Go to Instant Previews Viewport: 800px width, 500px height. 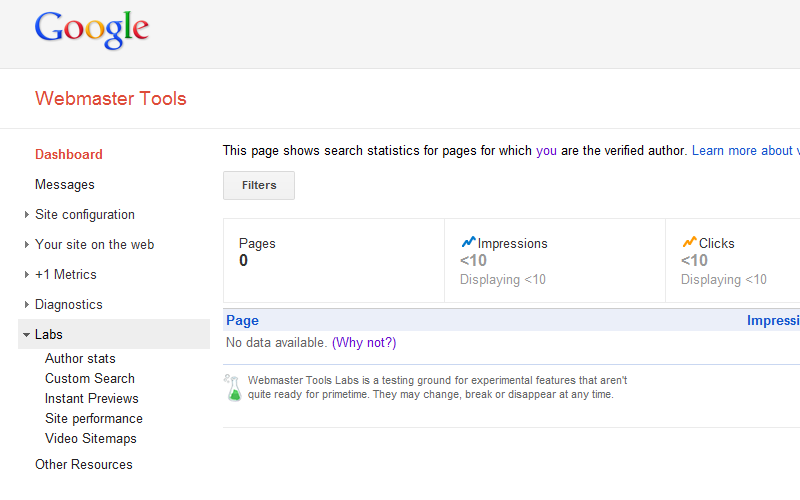(92, 399)
